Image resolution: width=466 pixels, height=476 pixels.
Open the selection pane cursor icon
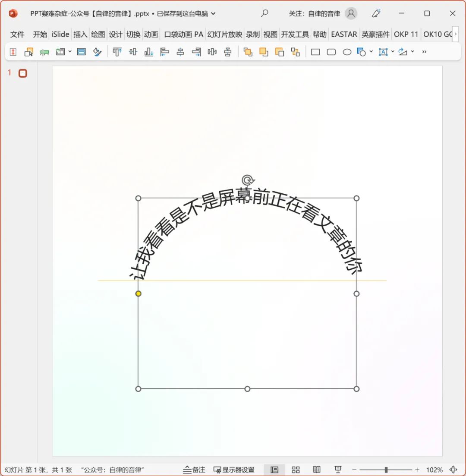tap(29, 52)
